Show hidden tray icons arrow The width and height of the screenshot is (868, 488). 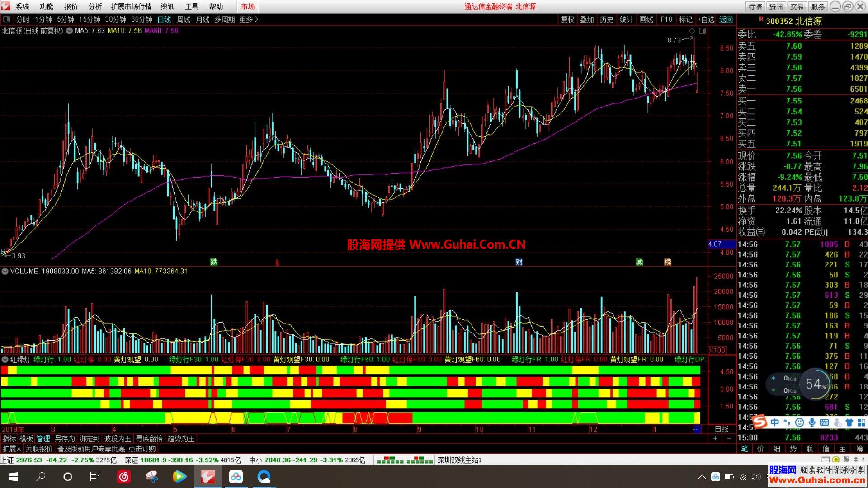[702, 477]
